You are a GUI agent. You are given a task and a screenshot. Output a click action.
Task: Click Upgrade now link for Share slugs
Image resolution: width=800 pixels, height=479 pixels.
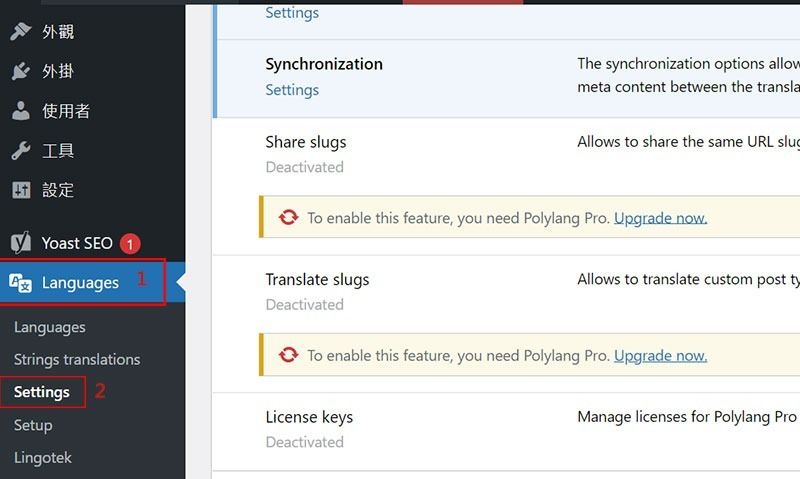[x=660, y=218]
